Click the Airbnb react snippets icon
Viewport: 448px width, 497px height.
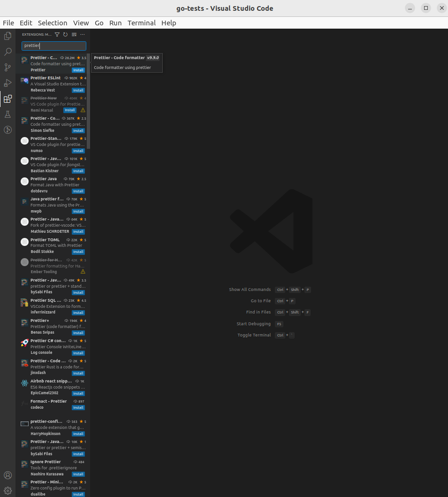[x=24, y=383]
